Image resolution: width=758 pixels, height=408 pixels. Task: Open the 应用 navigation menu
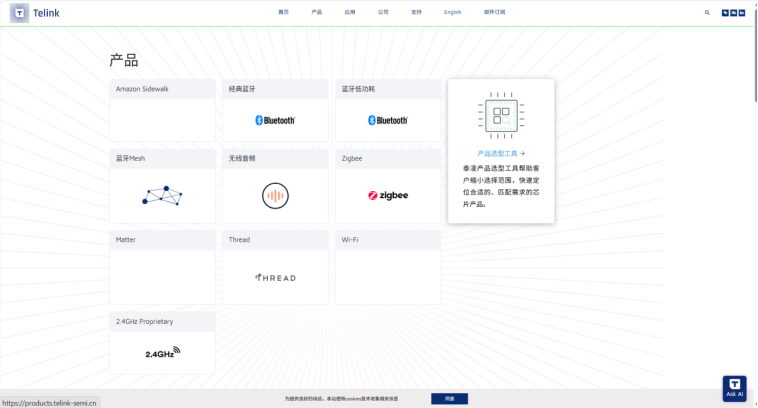[350, 12]
